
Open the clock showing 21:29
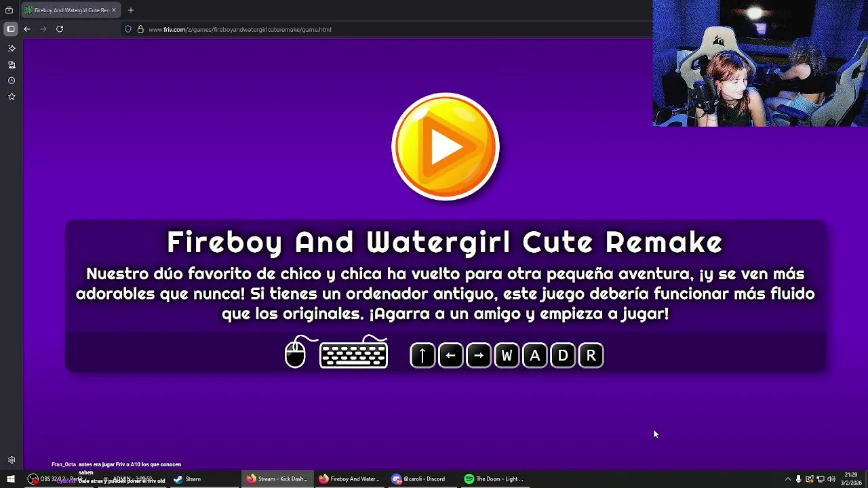851,479
